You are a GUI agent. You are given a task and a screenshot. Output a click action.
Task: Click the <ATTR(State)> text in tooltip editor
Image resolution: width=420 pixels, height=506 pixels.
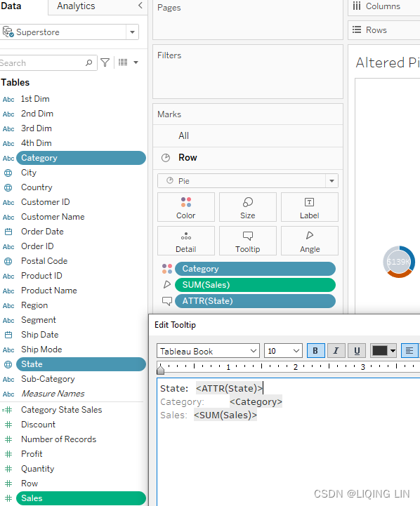click(x=229, y=388)
